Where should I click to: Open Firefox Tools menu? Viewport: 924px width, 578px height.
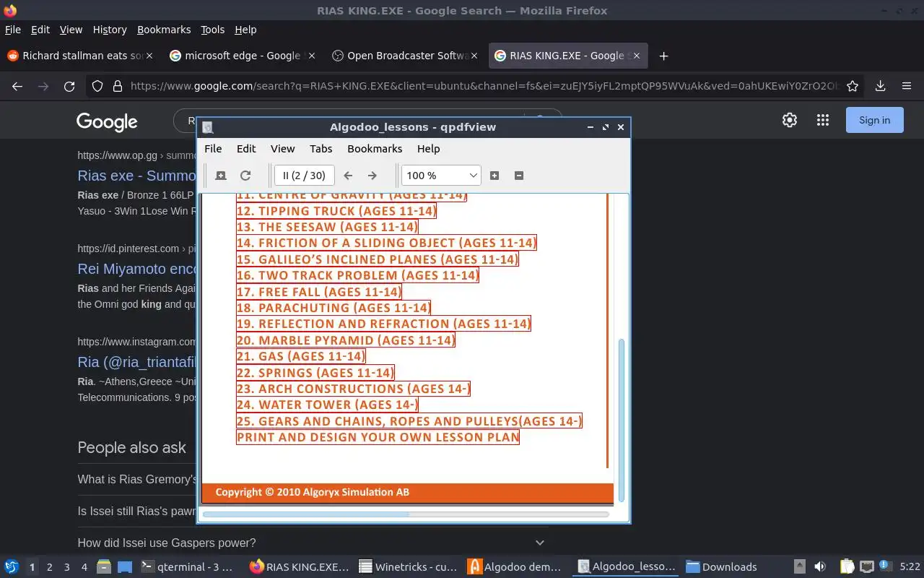212,30
